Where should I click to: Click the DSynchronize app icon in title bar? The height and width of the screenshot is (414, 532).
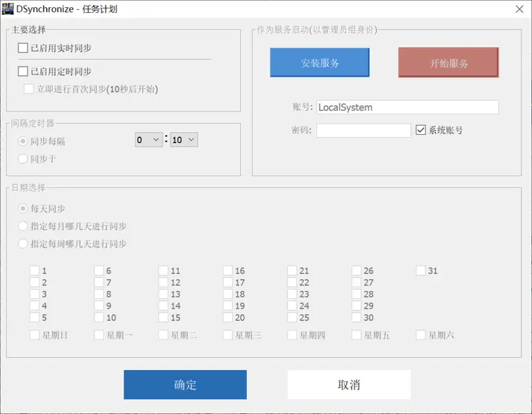pos(8,9)
